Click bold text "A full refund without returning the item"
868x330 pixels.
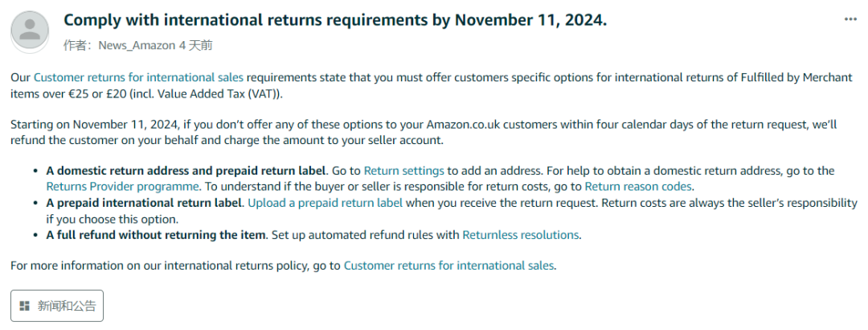[x=155, y=235]
